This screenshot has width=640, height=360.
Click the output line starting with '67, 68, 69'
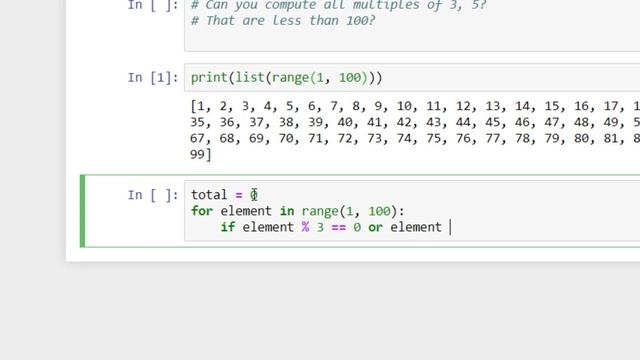[415, 138]
